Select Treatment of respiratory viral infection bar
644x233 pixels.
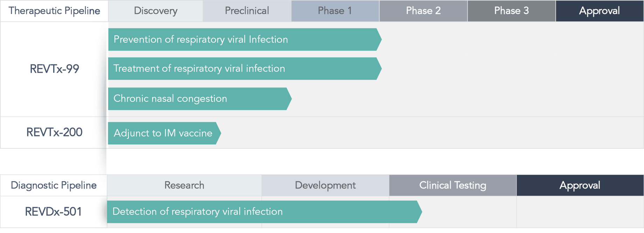point(245,69)
